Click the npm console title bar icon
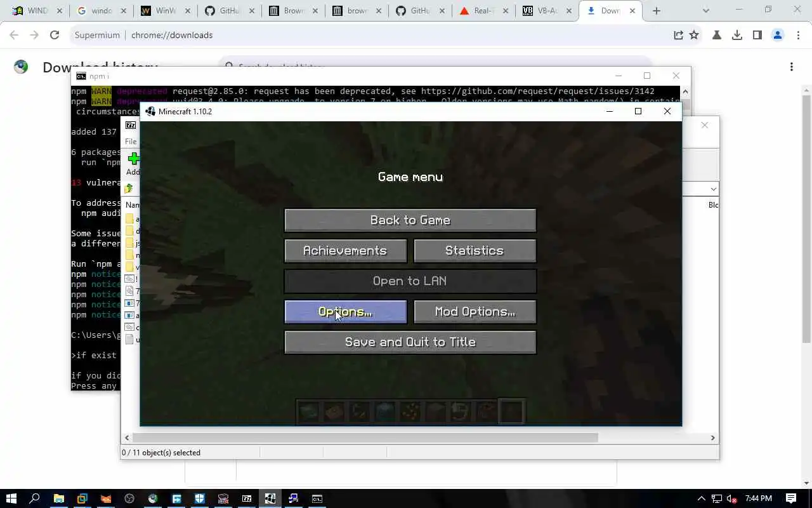Image resolution: width=812 pixels, height=508 pixels. pos(81,76)
